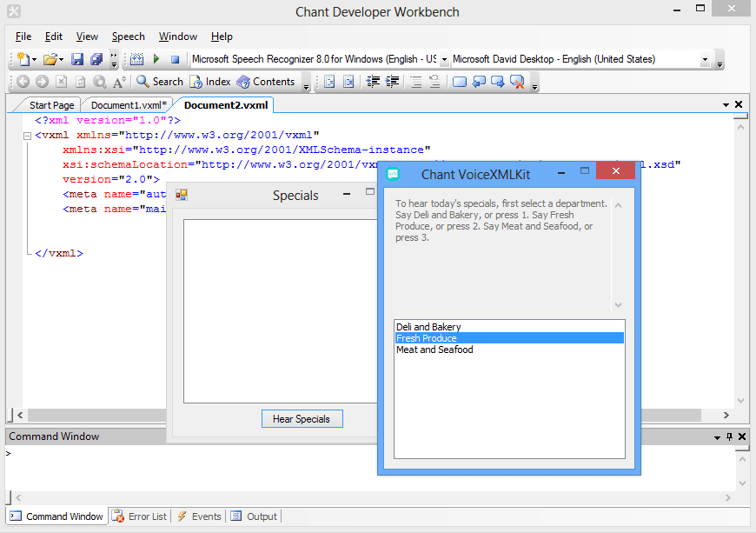Open the Microsoft David voice dropdown
The image size is (756, 533).
[x=705, y=59]
